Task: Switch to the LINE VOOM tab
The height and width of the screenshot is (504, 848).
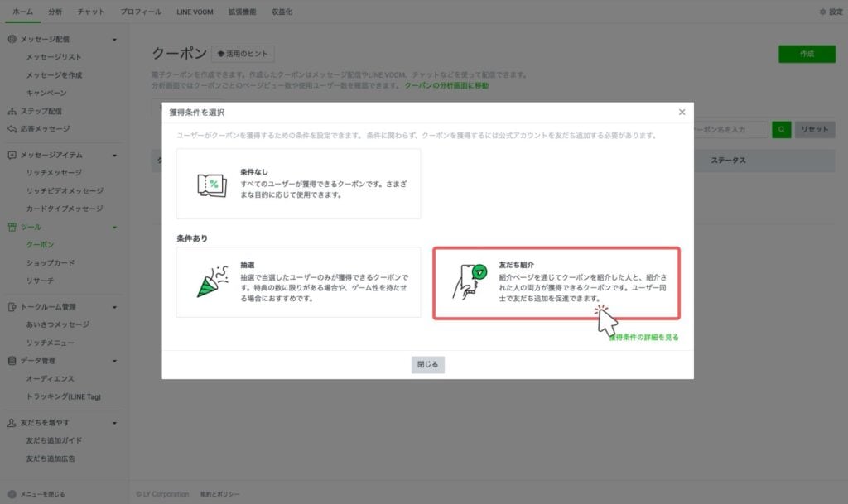Action: click(x=195, y=12)
